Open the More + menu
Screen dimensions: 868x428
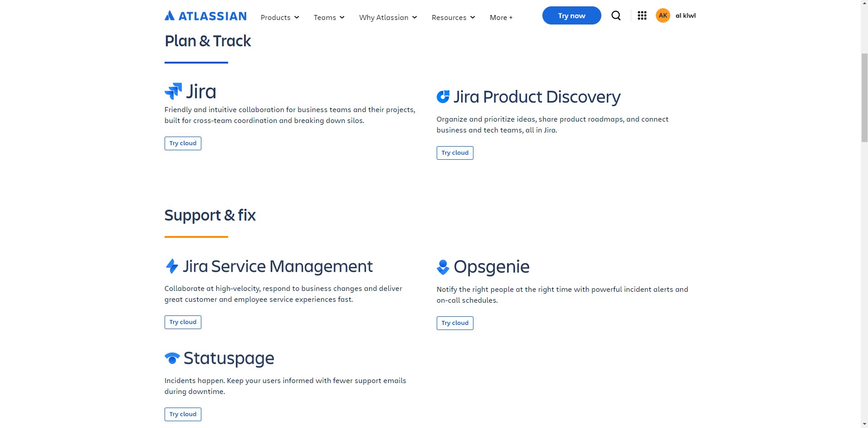point(501,17)
